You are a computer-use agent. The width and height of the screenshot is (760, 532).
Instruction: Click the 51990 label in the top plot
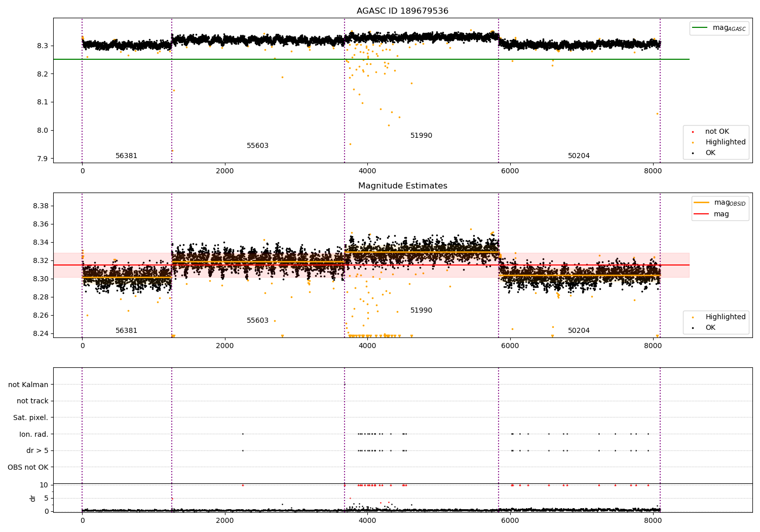[421, 136]
